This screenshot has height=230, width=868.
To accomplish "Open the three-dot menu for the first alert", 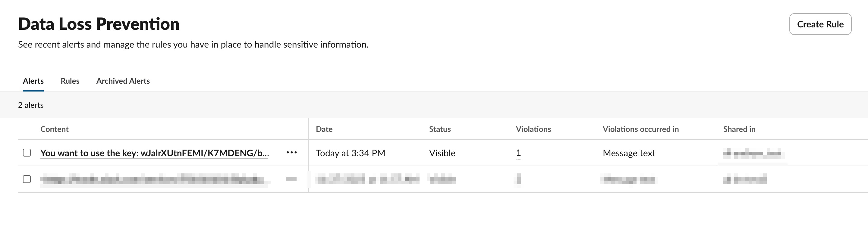I will tap(291, 153).
